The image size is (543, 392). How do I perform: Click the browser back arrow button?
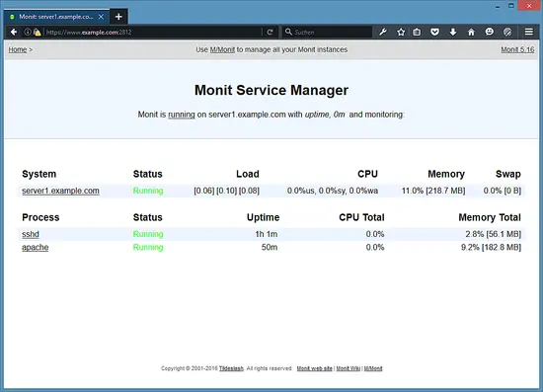click(14, 33)
